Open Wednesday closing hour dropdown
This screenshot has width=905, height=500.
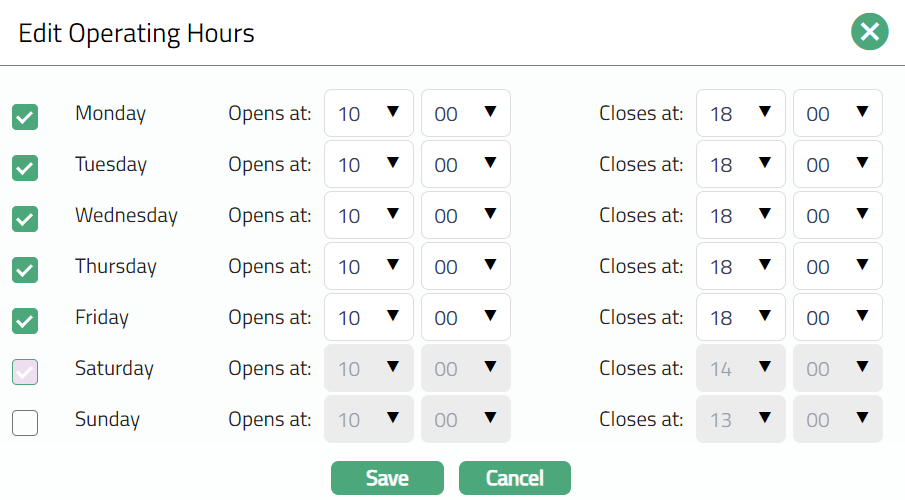point(740,215)
